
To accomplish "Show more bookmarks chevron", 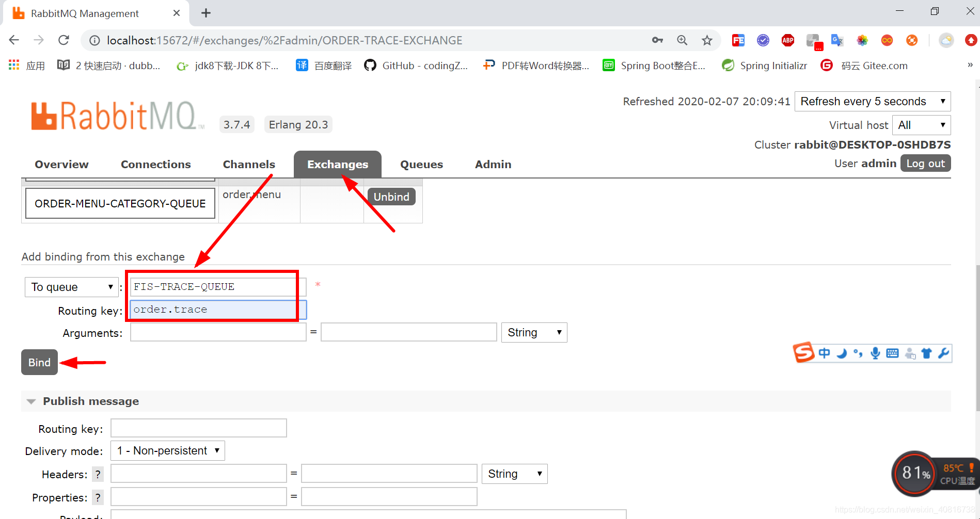I will pos(970,65).
